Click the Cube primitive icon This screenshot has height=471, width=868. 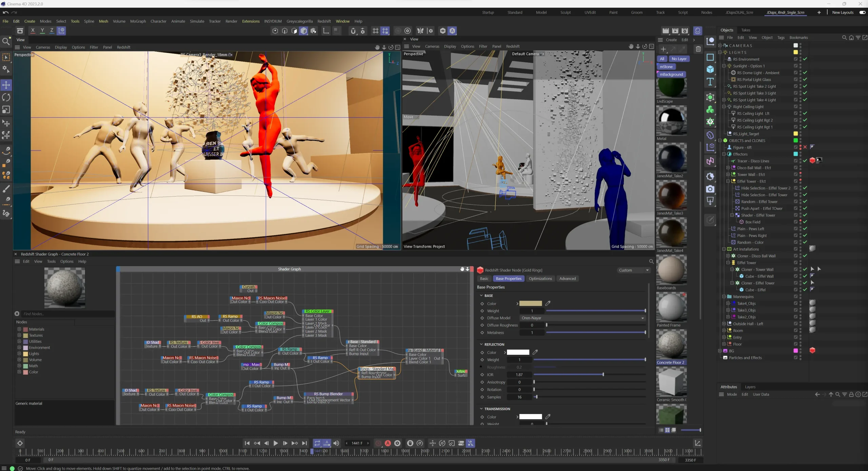710,69
